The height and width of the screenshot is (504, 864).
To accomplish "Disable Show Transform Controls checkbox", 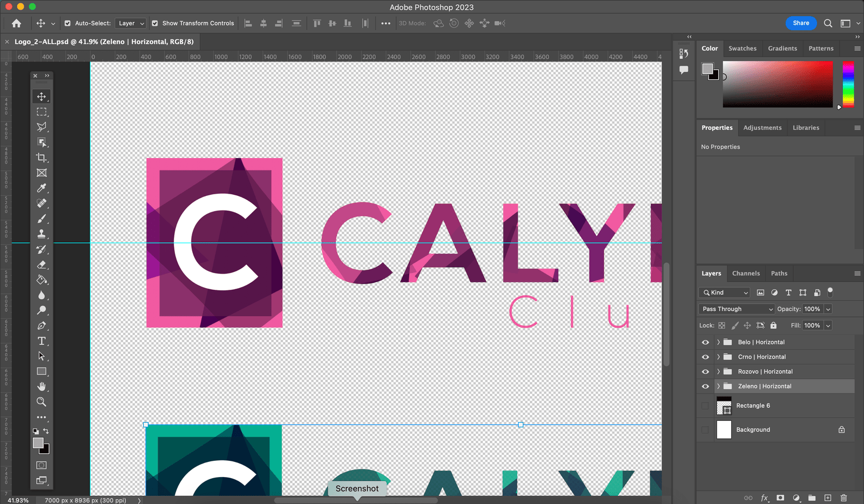I will coord(155,23).
